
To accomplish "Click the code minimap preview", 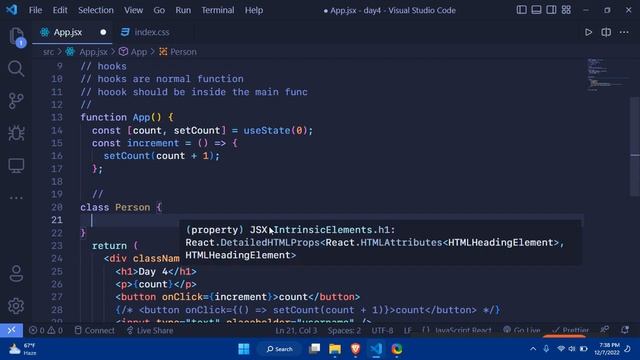I will pos(606,76).
